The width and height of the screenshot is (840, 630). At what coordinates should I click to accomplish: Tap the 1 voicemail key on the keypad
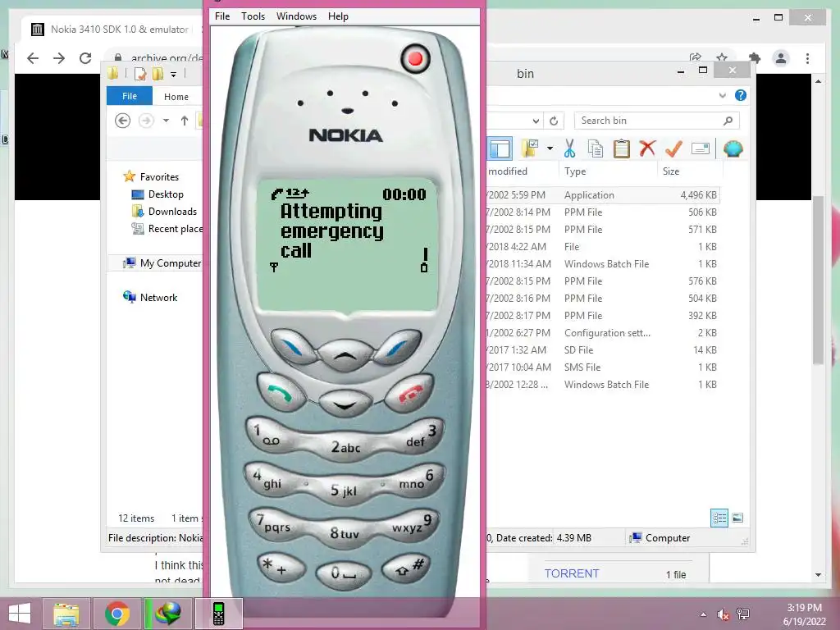click(x=269, y=435)
